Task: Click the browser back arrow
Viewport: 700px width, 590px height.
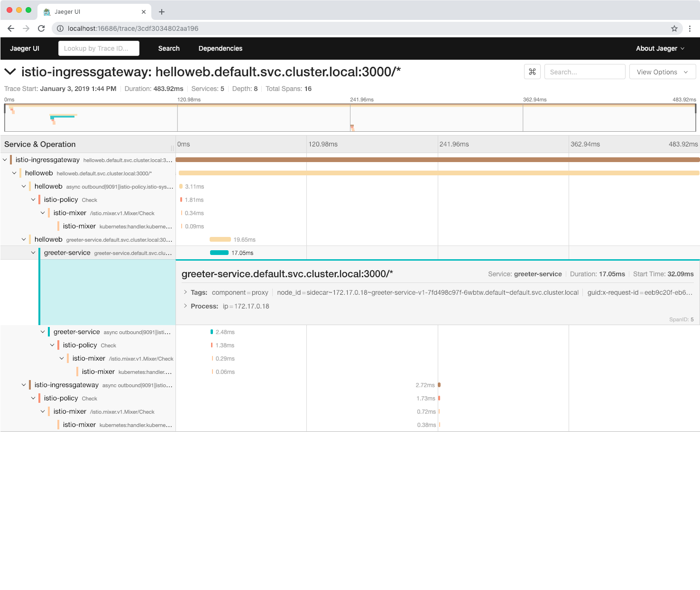Action: click(11, 28)
